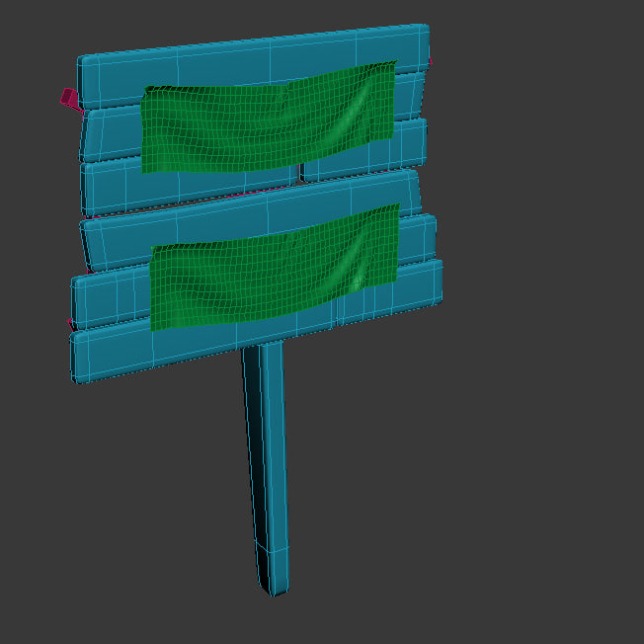Click the top-right corner of the top plank

click(x=425, y=30)
